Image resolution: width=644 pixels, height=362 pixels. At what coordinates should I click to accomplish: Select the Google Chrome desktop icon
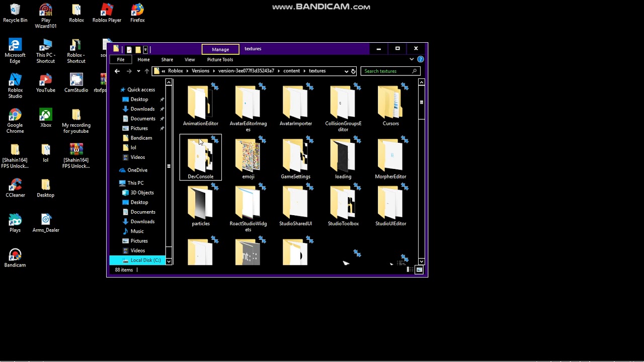(x=15, y=121)
